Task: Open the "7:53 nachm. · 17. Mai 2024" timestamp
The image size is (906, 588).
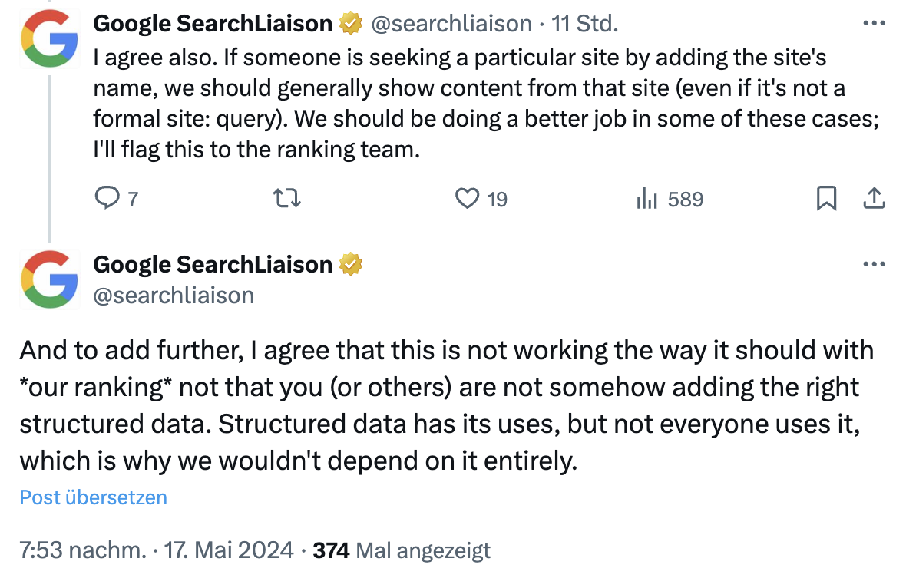Action: click(157, 550)
